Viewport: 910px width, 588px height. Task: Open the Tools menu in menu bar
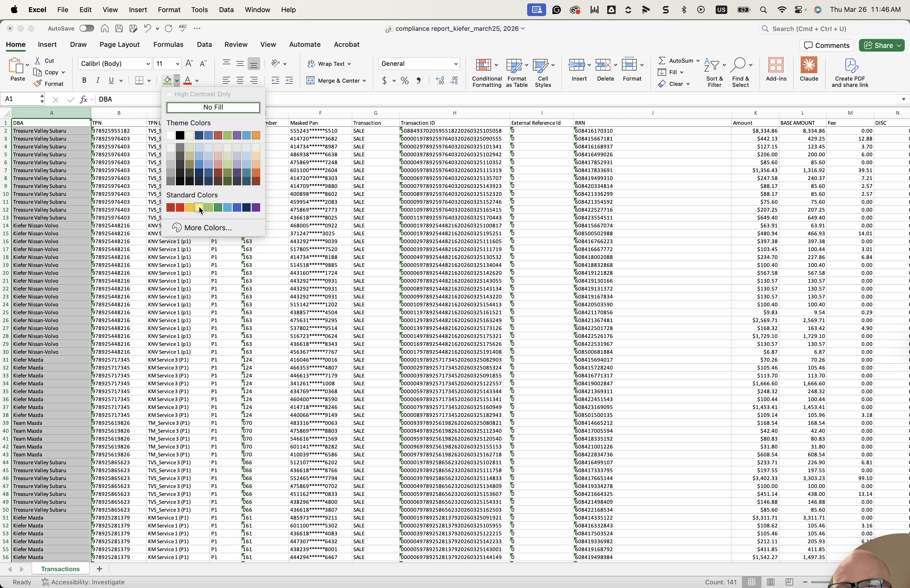pyautogui.click(x=199, y=9)
